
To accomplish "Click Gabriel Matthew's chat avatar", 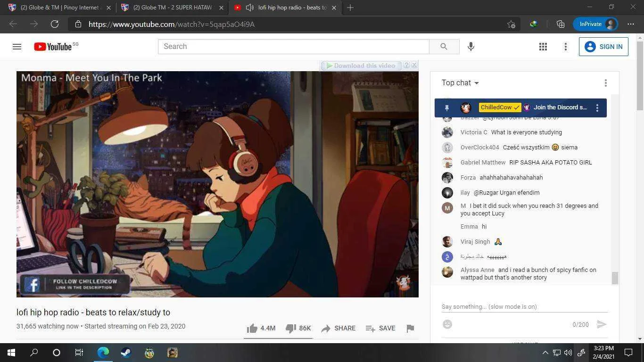I will [447, 163].
